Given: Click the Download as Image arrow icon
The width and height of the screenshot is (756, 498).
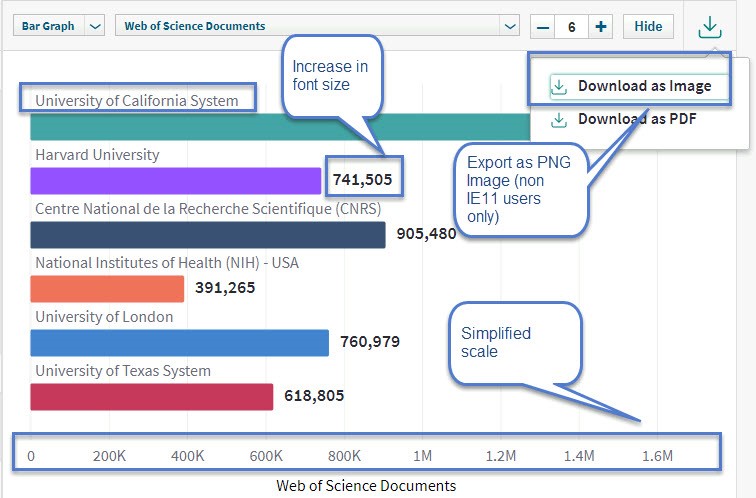Looking at the screenshot, I should point(559,87).
